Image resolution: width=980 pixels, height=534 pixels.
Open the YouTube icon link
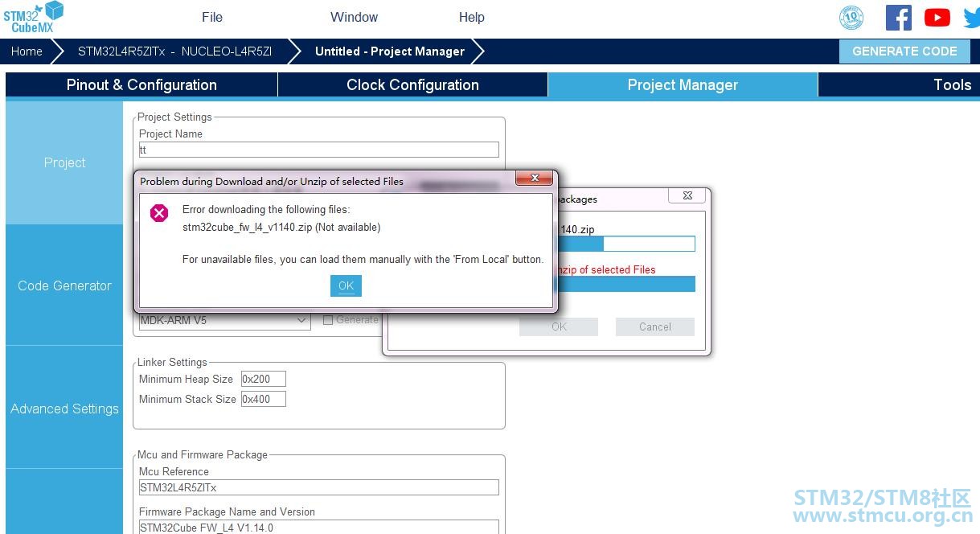click(937, 18)
